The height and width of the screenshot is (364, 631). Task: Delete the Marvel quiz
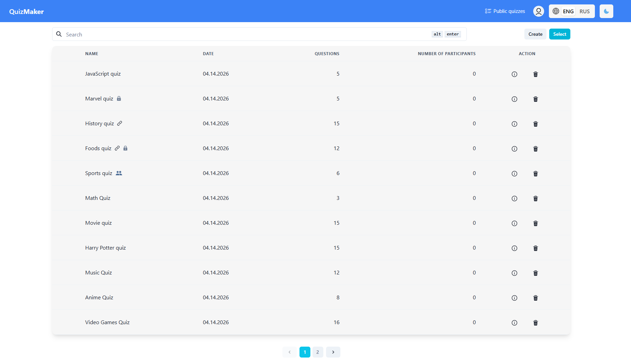(535, 99)
